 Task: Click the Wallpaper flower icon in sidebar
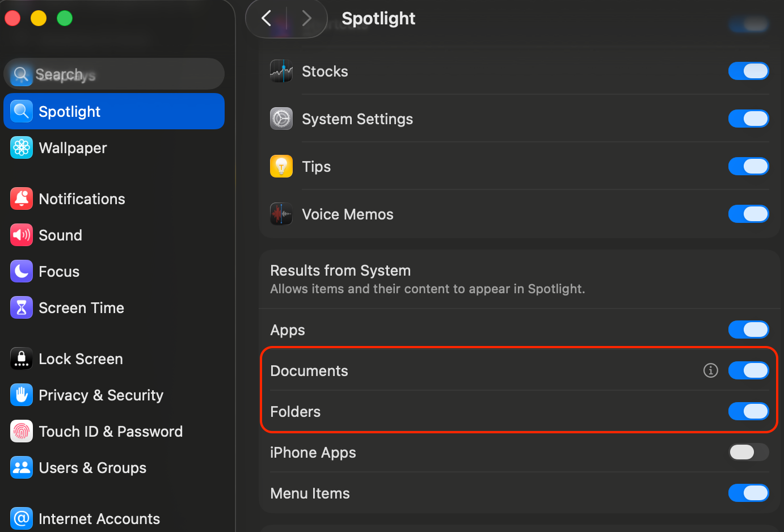[22, 148]
